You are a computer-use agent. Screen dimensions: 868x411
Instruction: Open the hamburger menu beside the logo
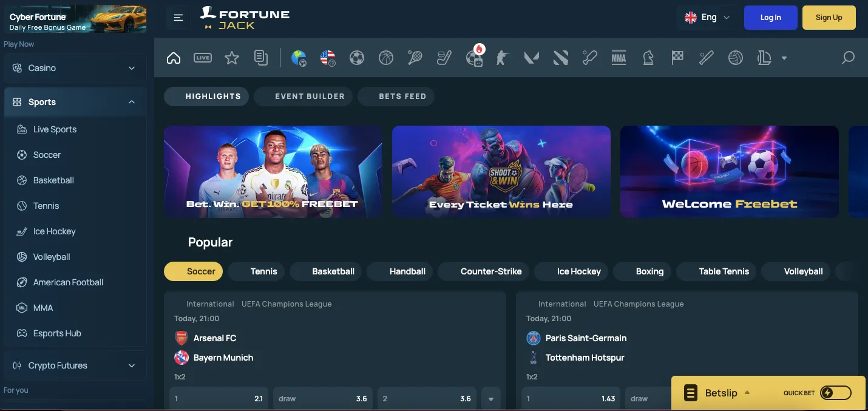coord(178,18)
